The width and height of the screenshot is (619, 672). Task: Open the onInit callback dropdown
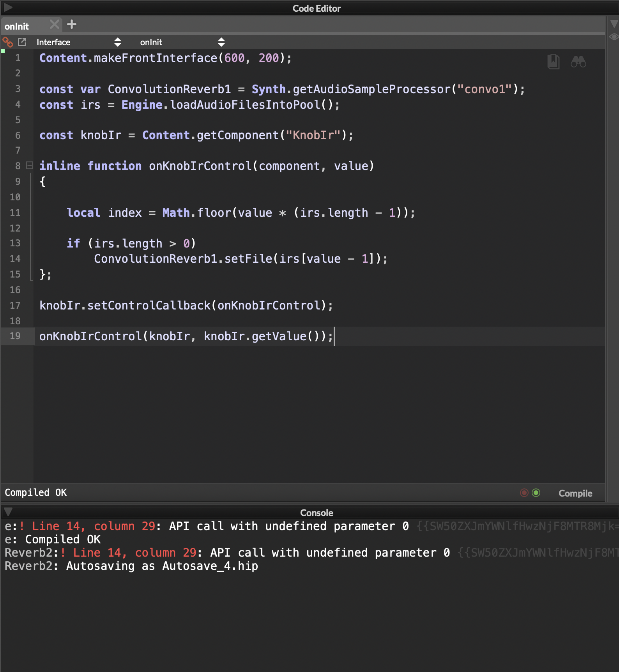pos(182,42)
